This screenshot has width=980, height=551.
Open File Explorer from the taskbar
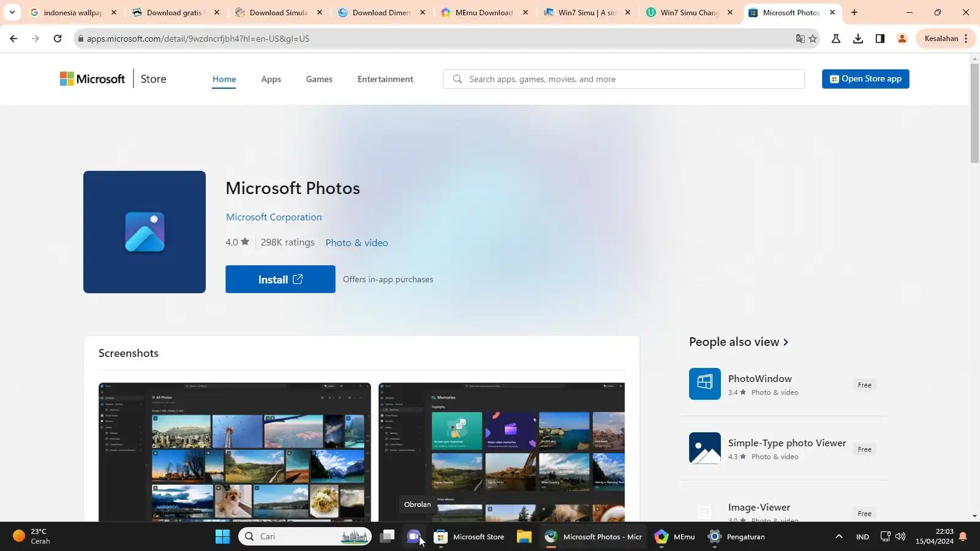(524, 537)
